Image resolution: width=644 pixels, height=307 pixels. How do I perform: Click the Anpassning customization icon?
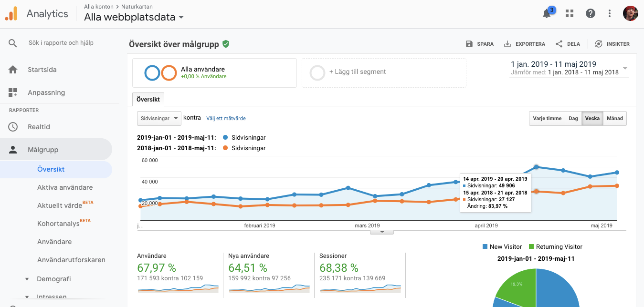pyautogui.click(x=13, y=92)
